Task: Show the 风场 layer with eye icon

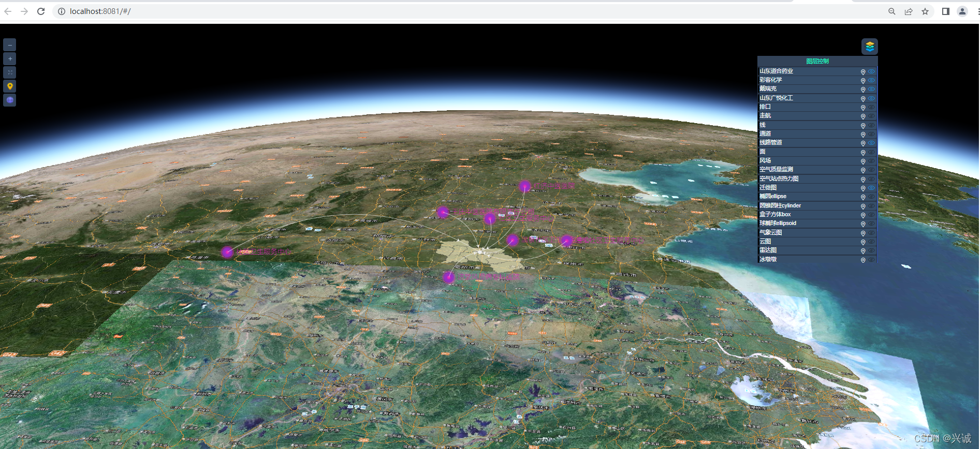Action: point(872,161)
